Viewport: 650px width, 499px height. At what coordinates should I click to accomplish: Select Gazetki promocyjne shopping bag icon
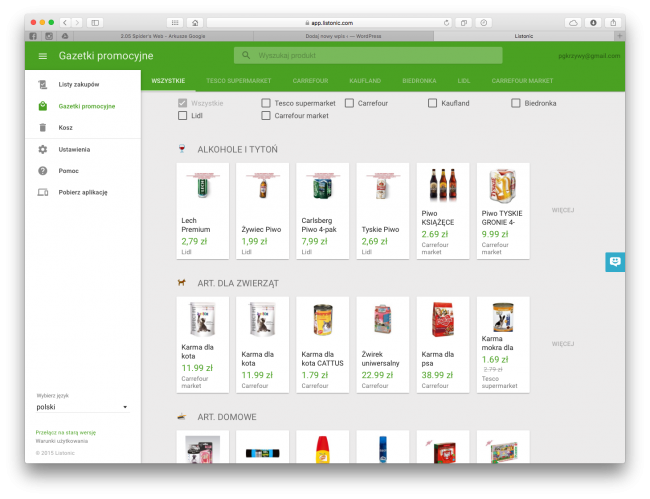[43, 106]
